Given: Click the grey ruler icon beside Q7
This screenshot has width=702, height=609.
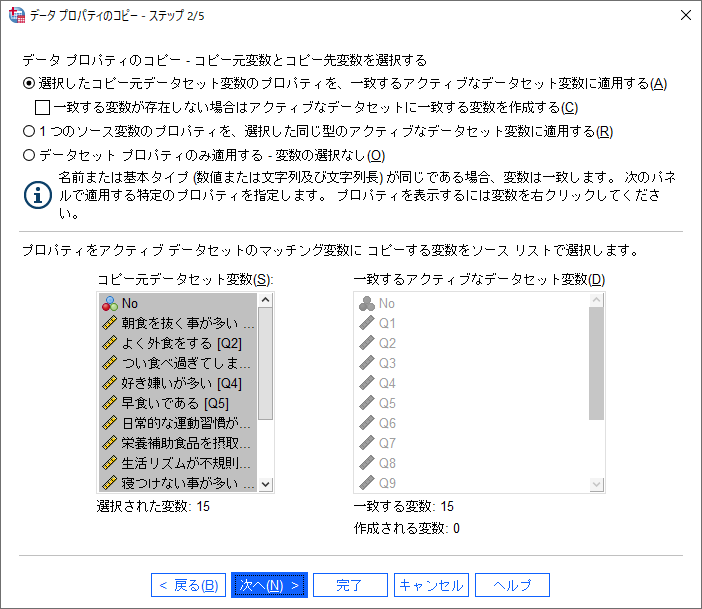Looking at the screenshot, I should tap(367, 443).
